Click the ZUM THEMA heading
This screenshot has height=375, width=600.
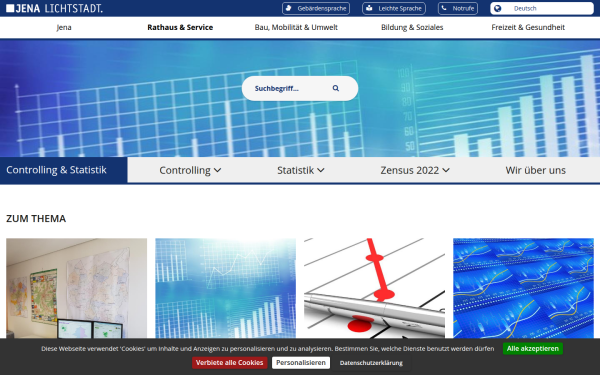[x=36, y=218]
